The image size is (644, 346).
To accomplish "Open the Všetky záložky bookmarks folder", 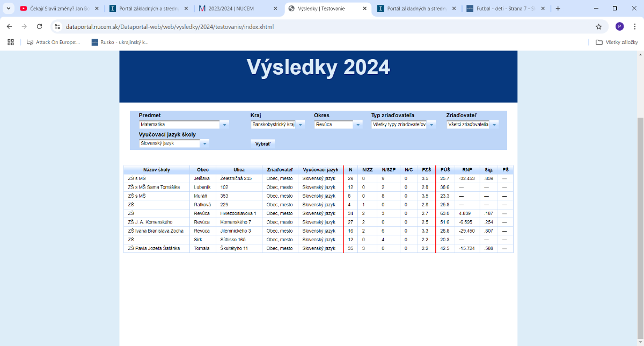I will click(617, 42).
